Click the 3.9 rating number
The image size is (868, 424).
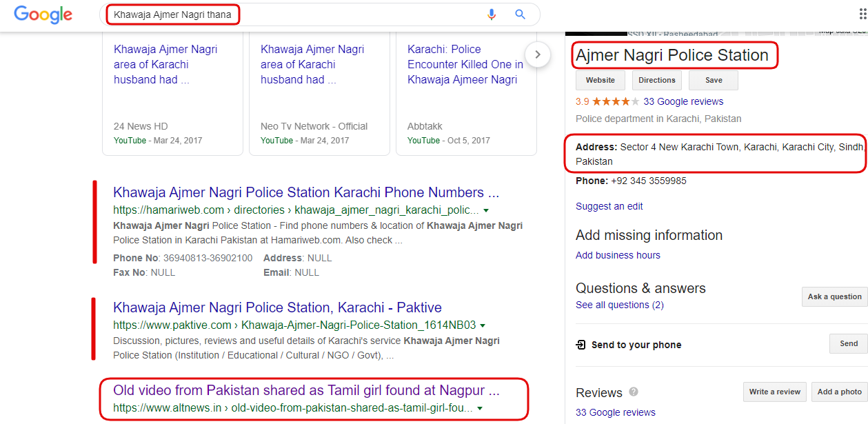pos(583,101)
